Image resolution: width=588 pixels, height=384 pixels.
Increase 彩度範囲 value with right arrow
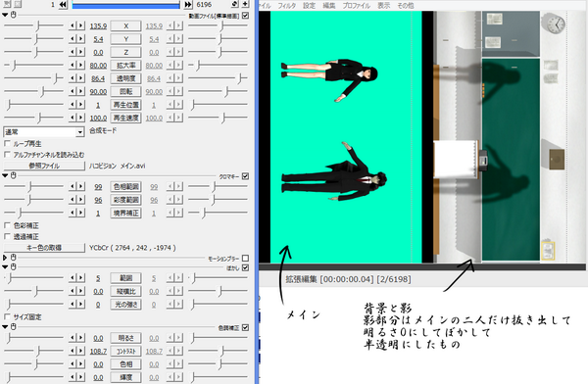[x=81, y=200]
